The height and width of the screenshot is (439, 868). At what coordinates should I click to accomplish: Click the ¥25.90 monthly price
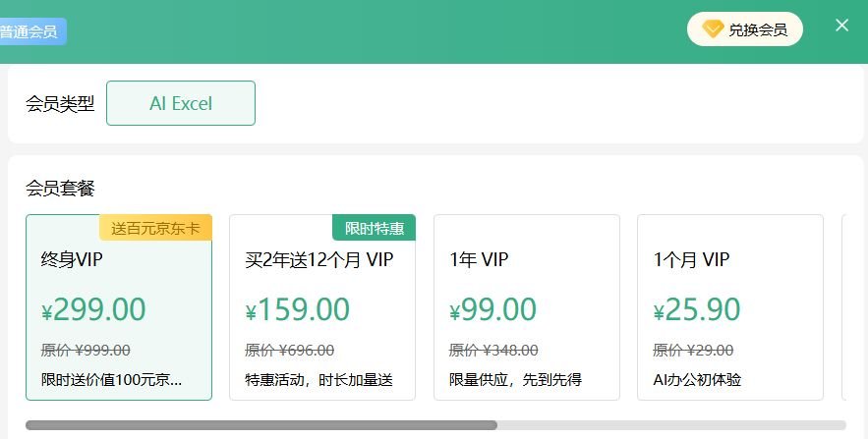[697, 310]
